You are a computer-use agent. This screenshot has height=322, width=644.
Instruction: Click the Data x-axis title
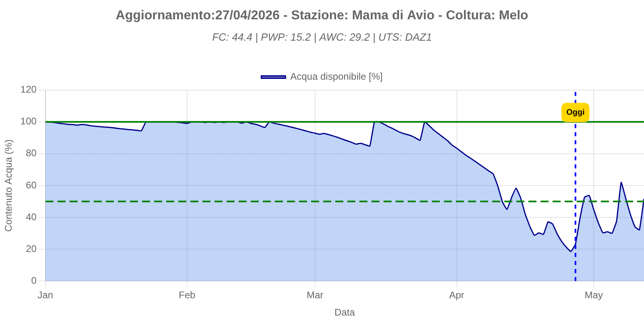(345, 312)
